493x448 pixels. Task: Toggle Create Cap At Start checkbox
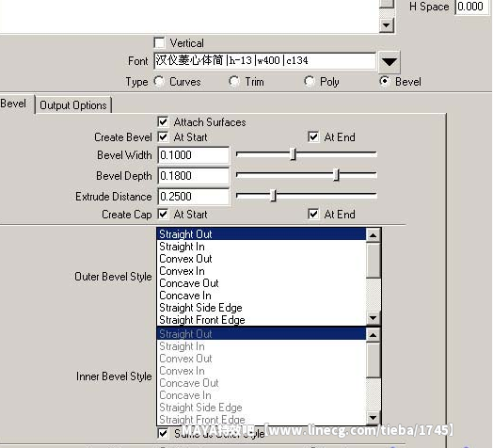[163, 215]
